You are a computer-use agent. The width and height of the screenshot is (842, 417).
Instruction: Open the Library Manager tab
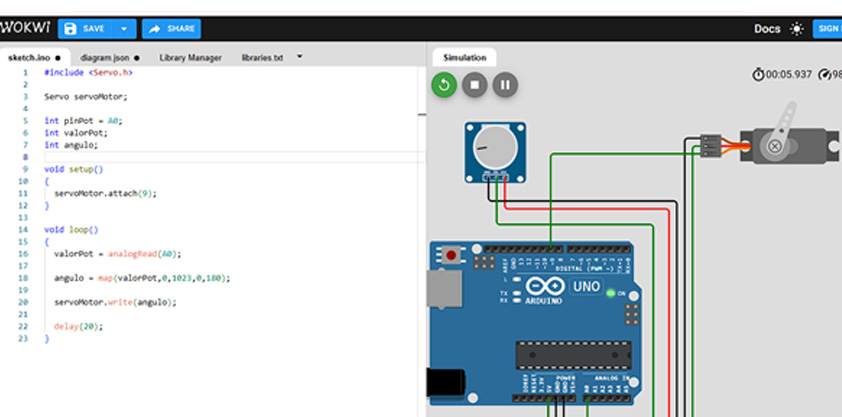coord(190,57)
